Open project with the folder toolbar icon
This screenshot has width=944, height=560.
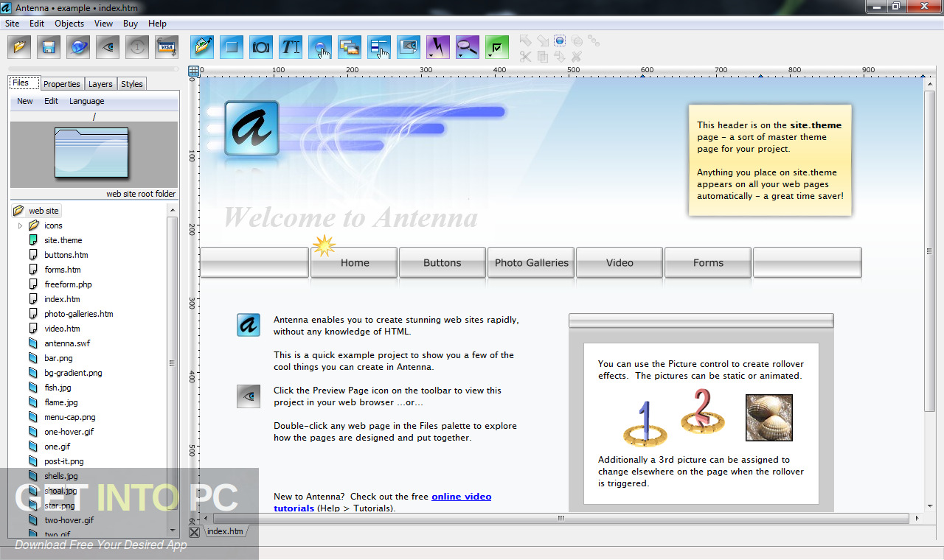tap(20, 47)
